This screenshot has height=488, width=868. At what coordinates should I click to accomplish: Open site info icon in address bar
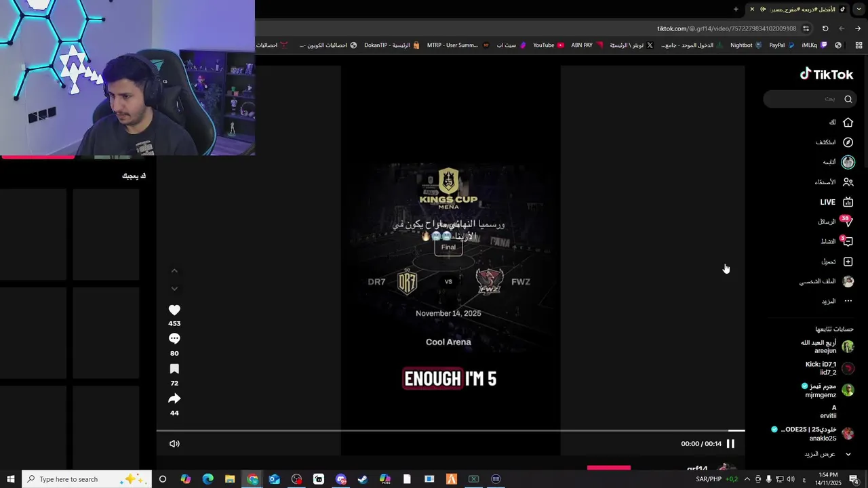coord(806,28)
